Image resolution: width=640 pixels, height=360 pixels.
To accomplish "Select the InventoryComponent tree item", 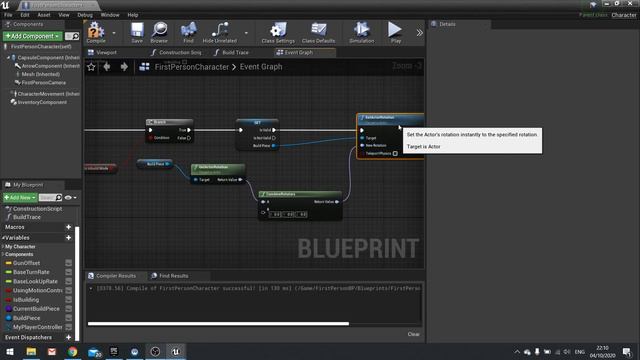I will click(x=42, y=102).
